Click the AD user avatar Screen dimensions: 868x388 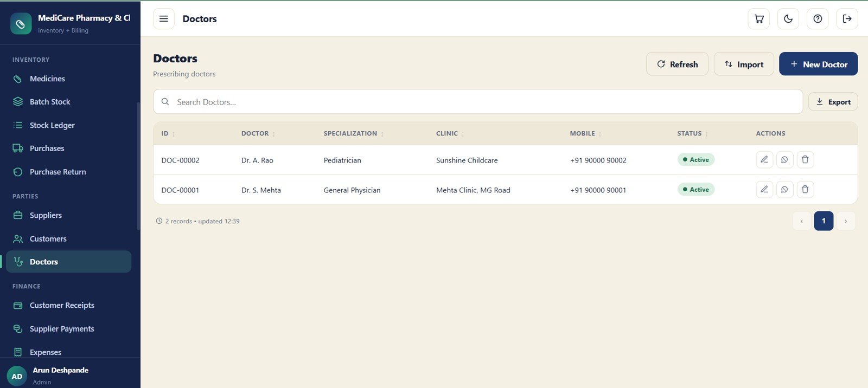click(17, 376)
